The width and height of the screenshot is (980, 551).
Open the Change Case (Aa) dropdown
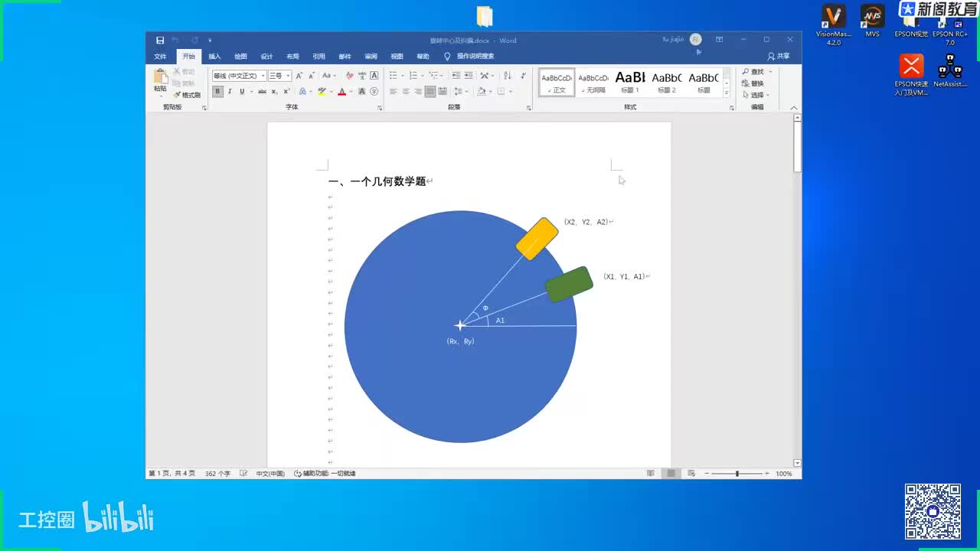pyautogui.click(x=329, y=76)
